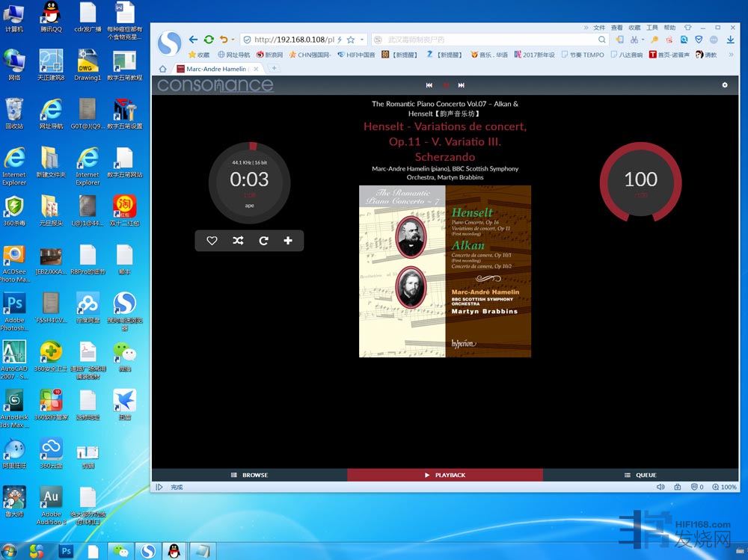Bookmark the page with star icon
The width and height of the screenshot is (748, 560).
[x=350, y=40]
